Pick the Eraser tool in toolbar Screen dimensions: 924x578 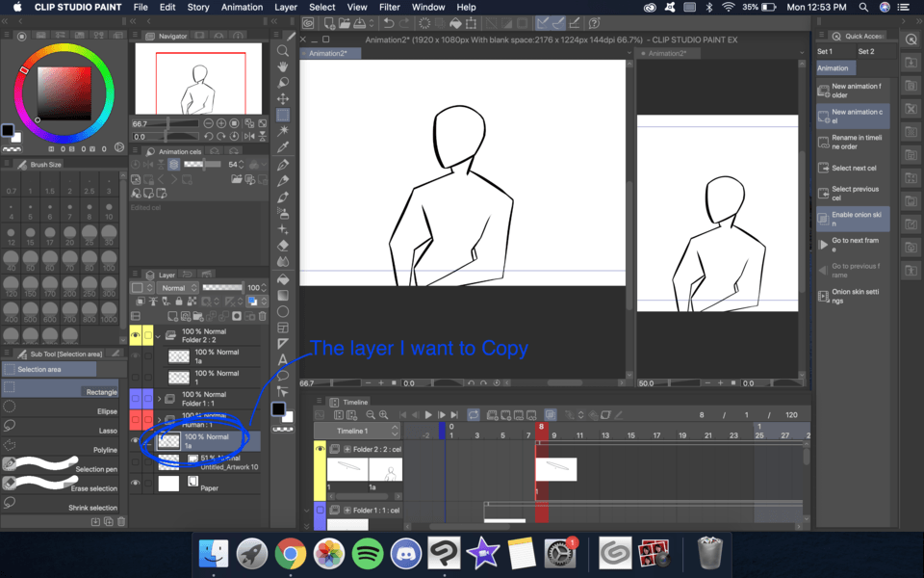point(283,245)
